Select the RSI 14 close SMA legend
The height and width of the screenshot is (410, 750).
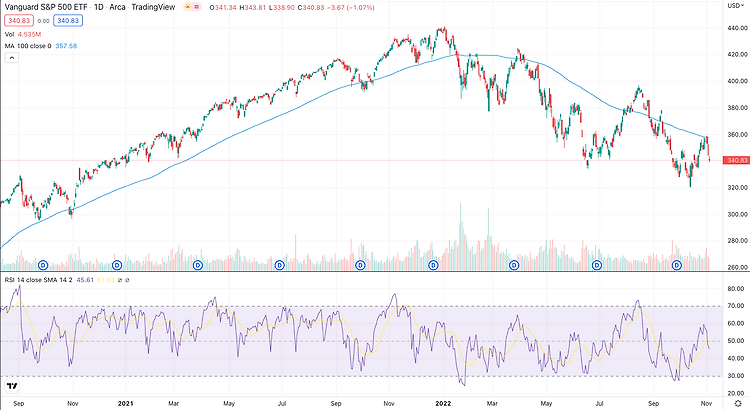pos(38,280)
